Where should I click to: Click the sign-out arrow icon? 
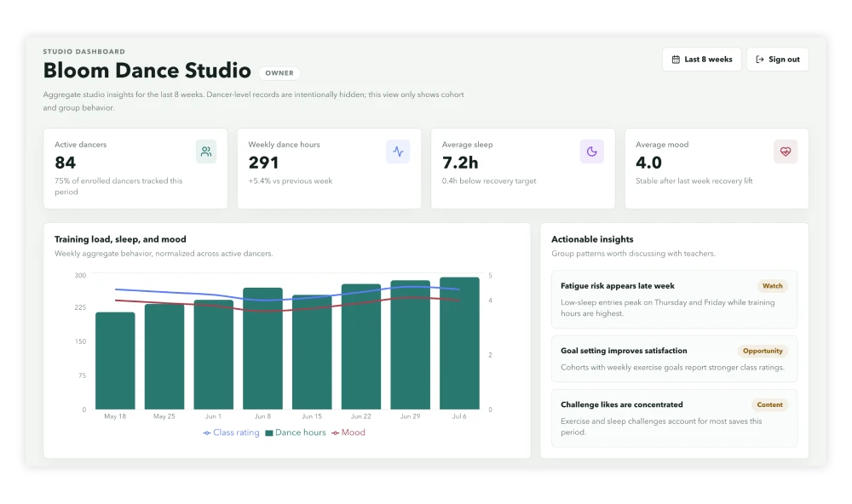(760, 60)
